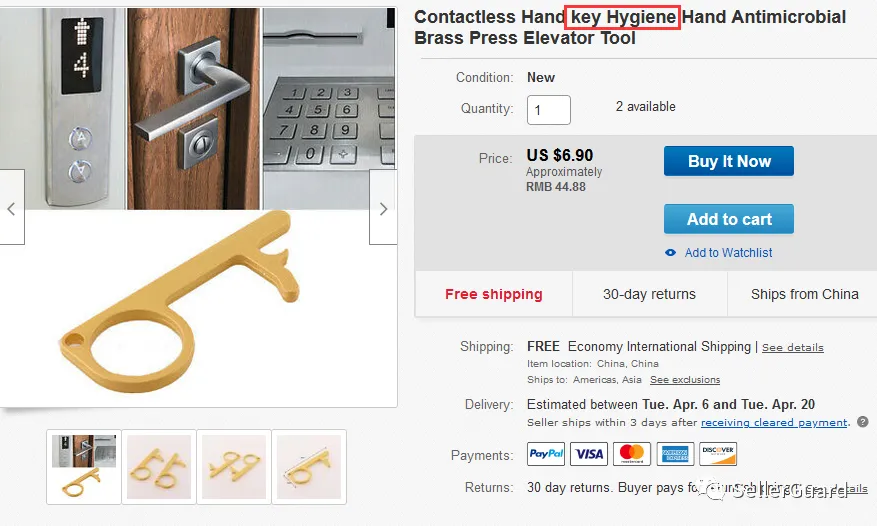The height and width of the screenshot is (526, 877).
Task: Click the PayPal payment icon
Action: [546, 454]
